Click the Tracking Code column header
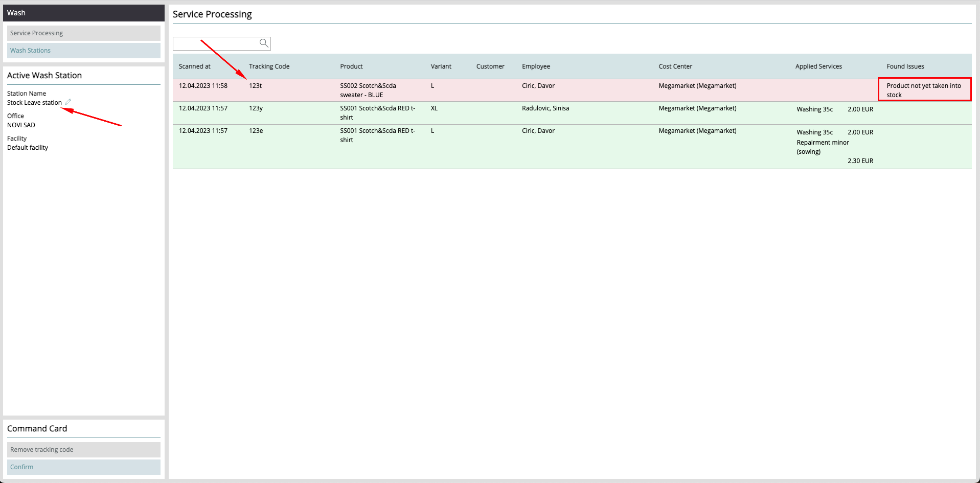The height and width of the screenshot is (483, 980). click(x=269, y=66)
